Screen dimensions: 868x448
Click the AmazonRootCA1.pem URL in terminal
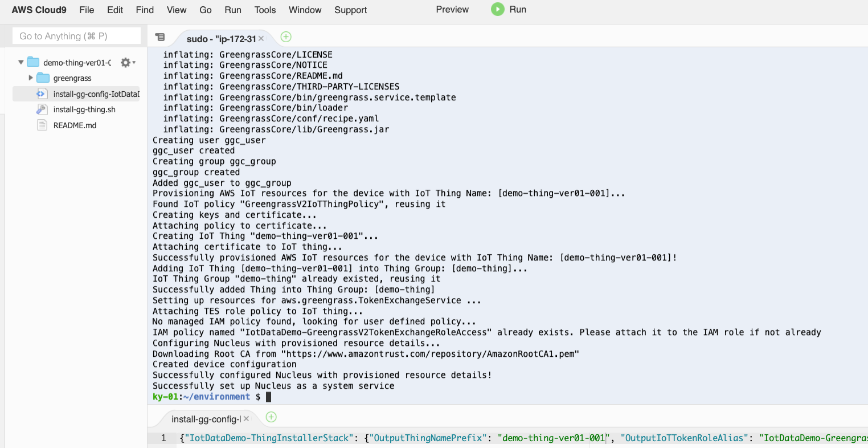(x=430, y=354)
